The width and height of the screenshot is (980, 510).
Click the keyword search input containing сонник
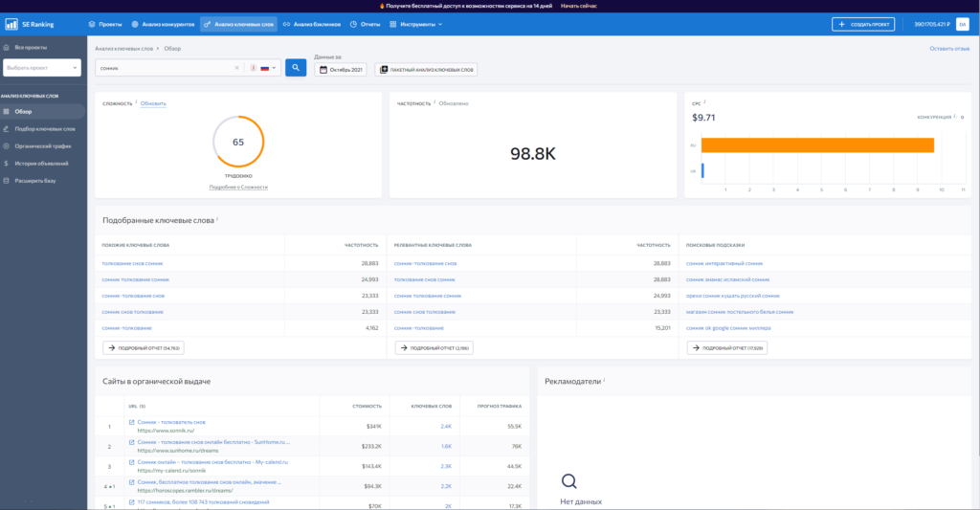click(x=164, y=68)
